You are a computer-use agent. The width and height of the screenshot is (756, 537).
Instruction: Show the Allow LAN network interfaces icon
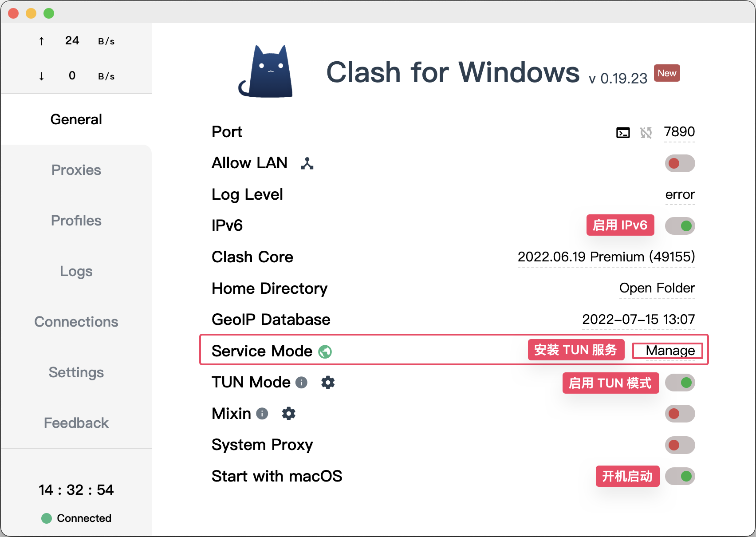[x=307, y=163]
